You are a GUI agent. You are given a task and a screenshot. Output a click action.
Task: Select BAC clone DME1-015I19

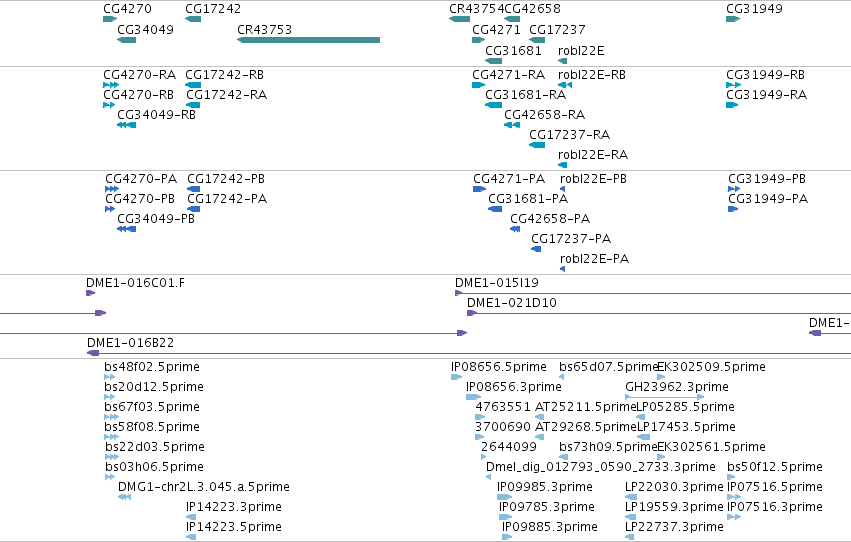[x=497, y=283]
